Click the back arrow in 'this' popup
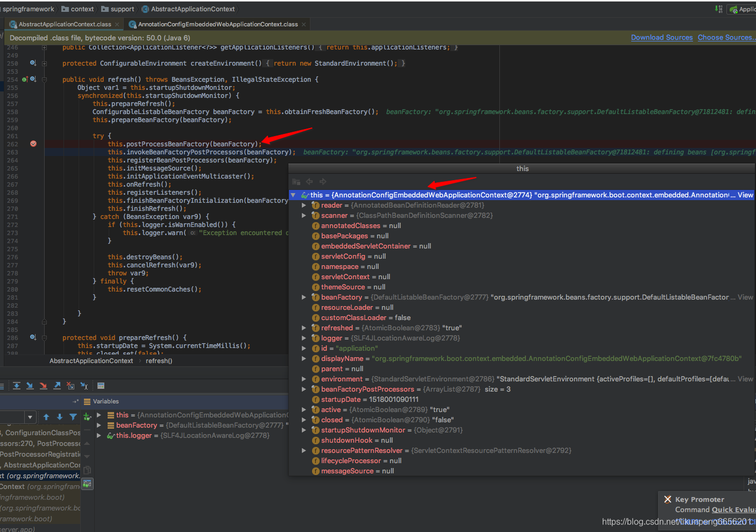 [x=309, y=182]
